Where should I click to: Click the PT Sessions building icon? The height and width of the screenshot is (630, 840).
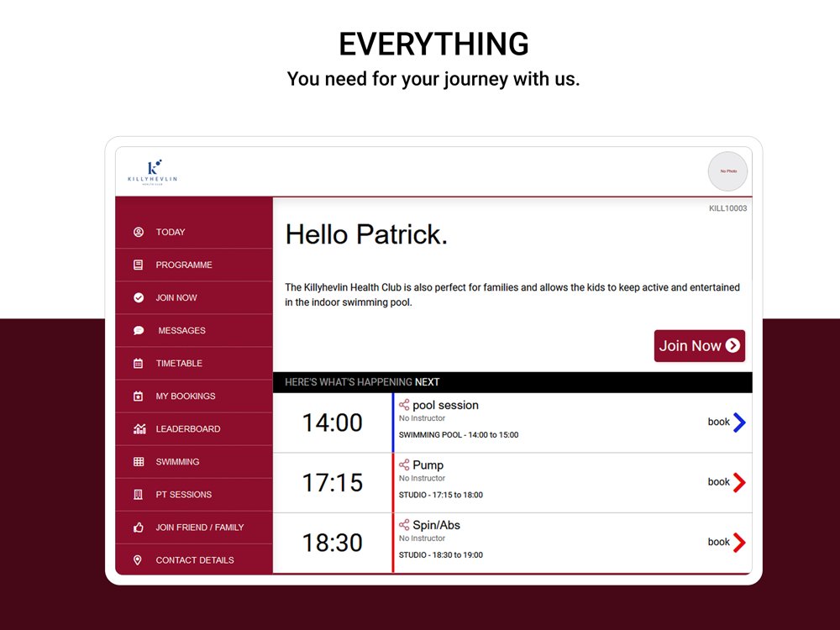[x=139, y=495]
